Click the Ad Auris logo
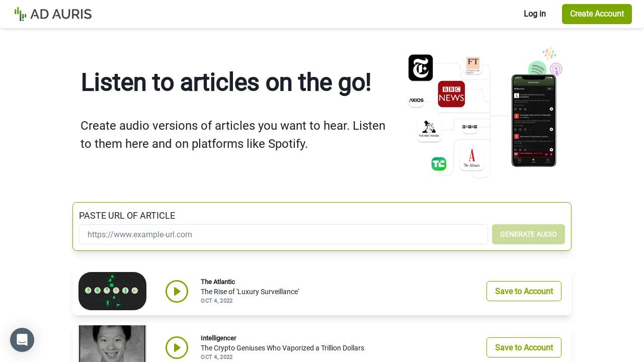Image resolution: width=644 pixels, height=362 pixels. pos(53,14)
